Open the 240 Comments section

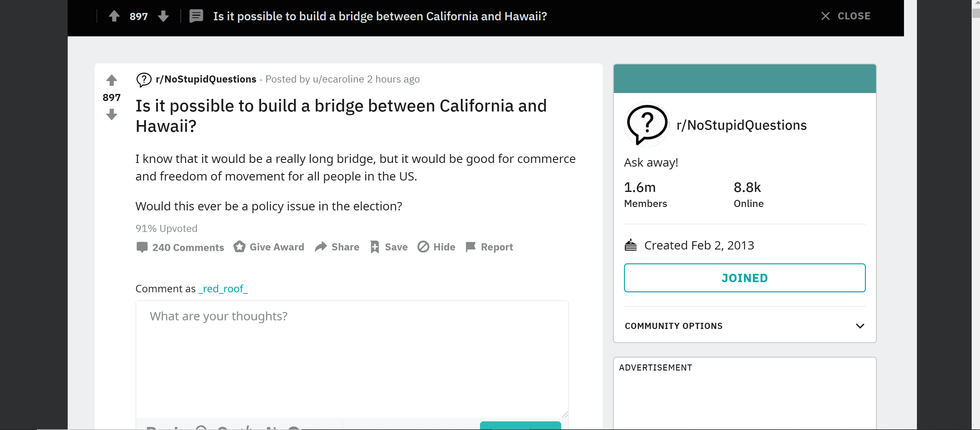pos(180,247)
